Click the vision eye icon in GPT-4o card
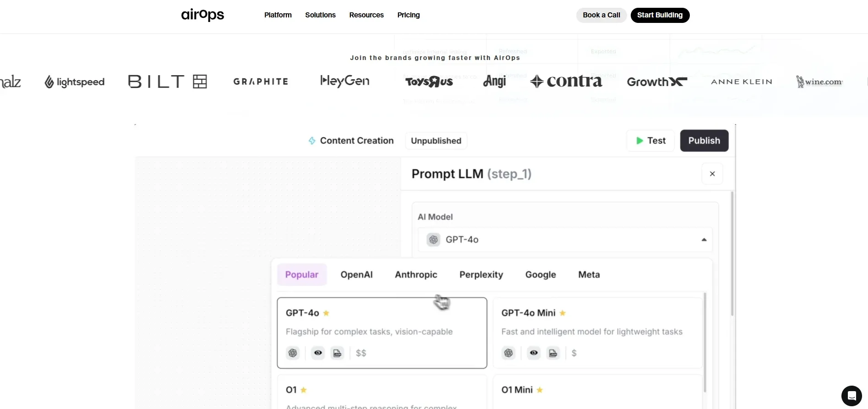Viewport: 868px width, 409px height. coord(318,353)
